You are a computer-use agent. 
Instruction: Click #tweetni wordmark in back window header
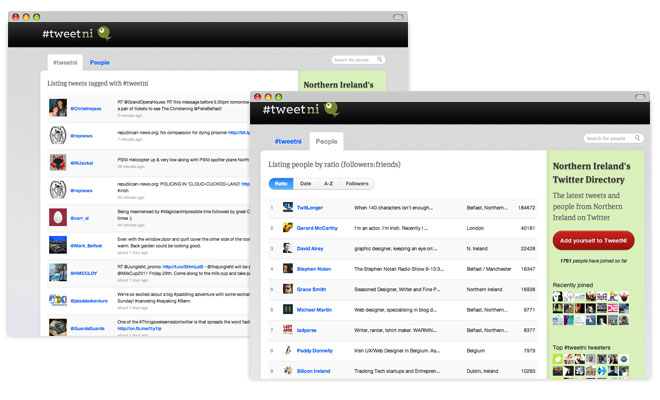[67, 33]
